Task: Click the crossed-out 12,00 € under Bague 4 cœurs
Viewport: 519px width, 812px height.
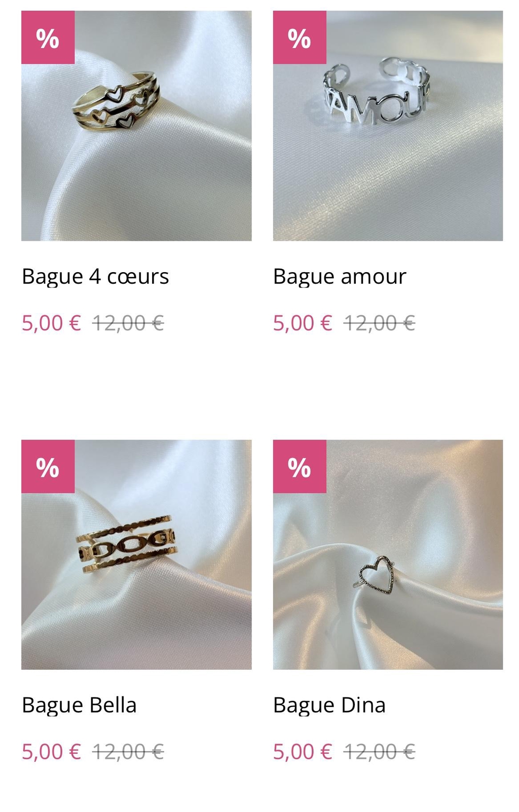Action: tap(128, 323)
